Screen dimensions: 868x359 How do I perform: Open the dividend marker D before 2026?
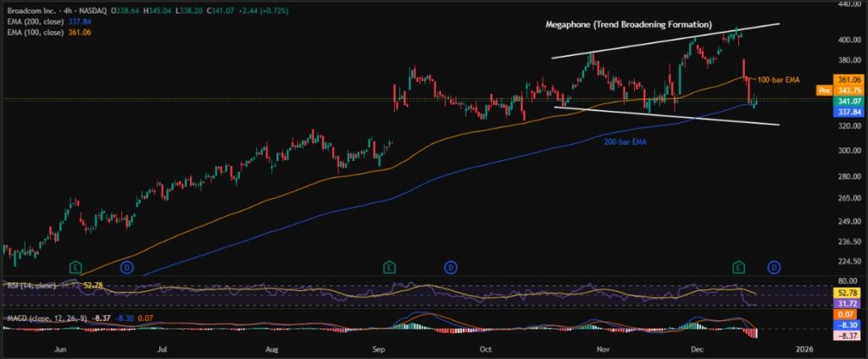pos(773,268)
